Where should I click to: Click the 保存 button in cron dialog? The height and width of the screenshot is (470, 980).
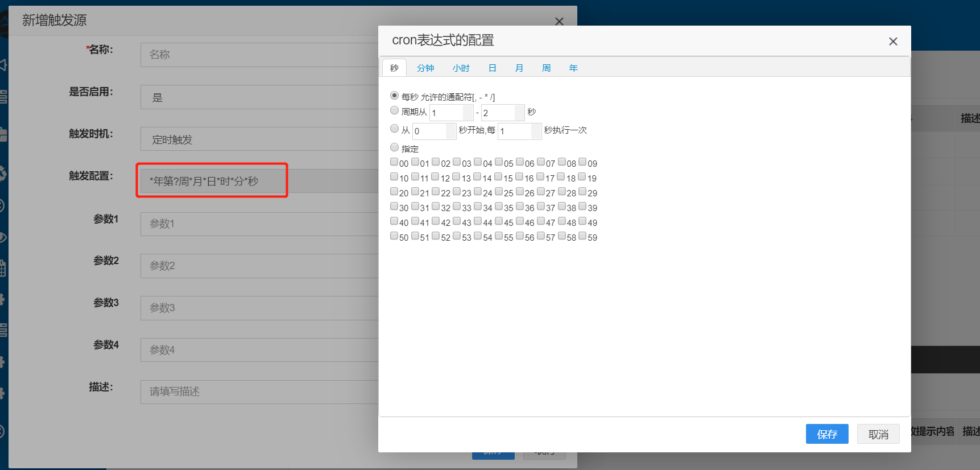[x=827, y=434]
